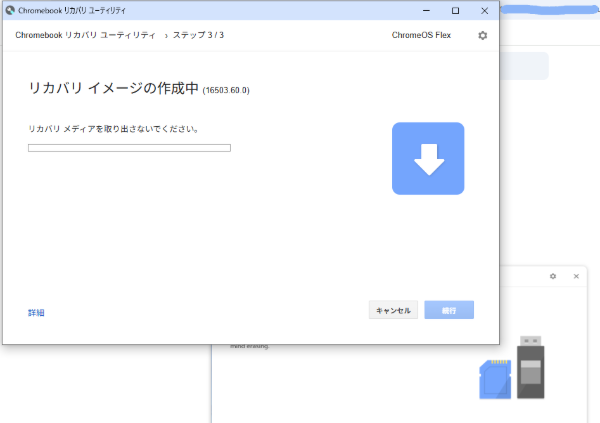Open the 詳細 details link
This screenshot has width=600, height=423.
[x=36, y=313]
